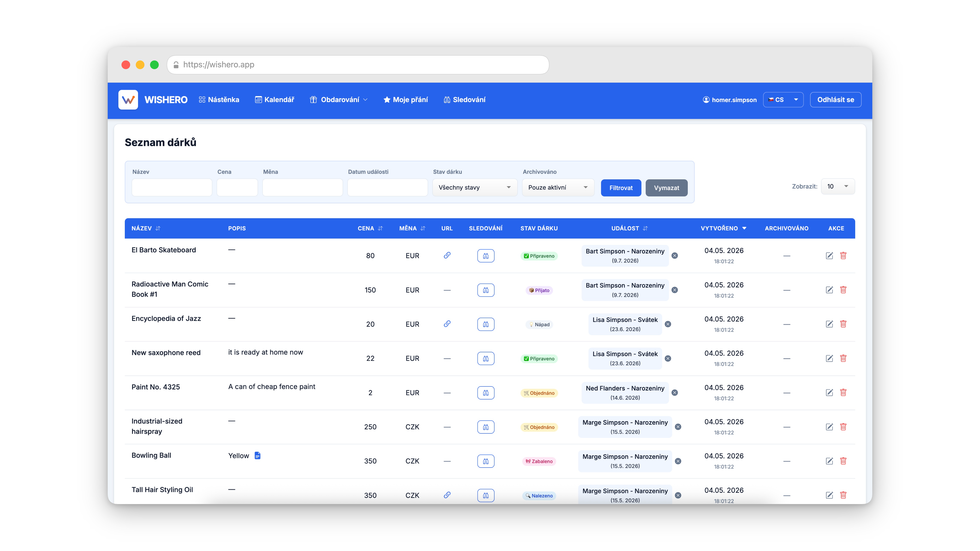The height and width of the screenshot is (551, 980).
Task: Click the Vymazat clear button
Action: click(667, 188)
